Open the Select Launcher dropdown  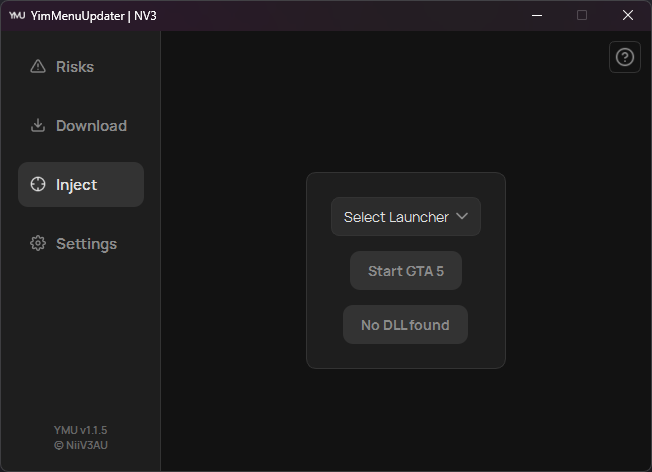click(396, 217)
